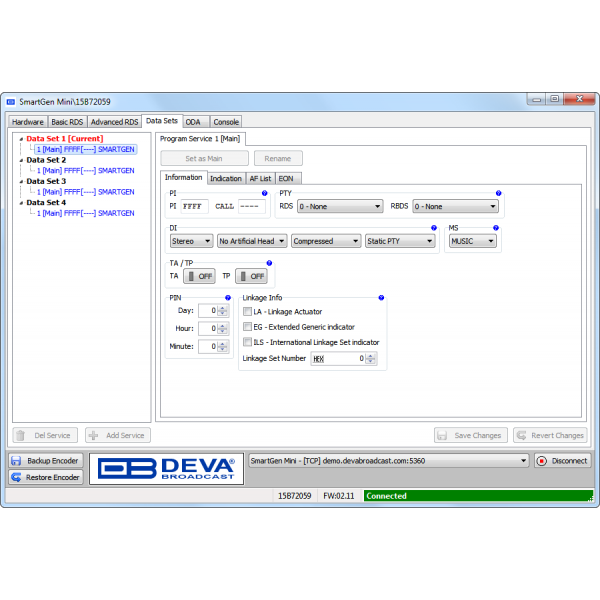The height and width of the screenshot is (600, 600).
Task: Click the PTY section help icon
Action: click(x=498, y=193)
